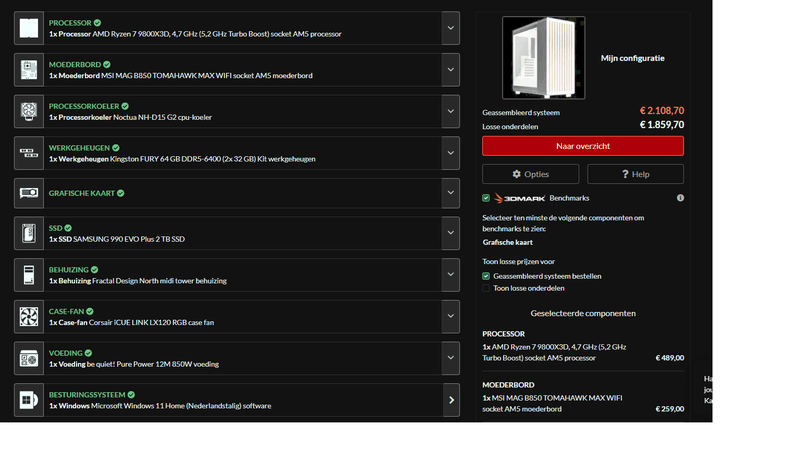Click the 3DMark logo
Viewport: 800px width, 450px height.
(519, 198)
